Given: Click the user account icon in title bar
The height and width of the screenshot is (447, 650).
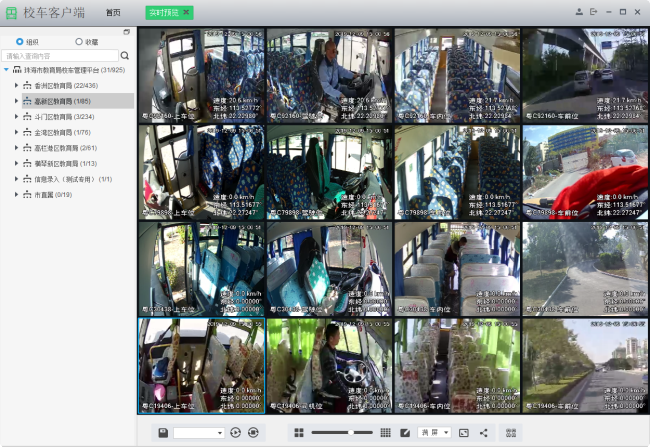Looking at the screenshot, I should coord(579,12).
